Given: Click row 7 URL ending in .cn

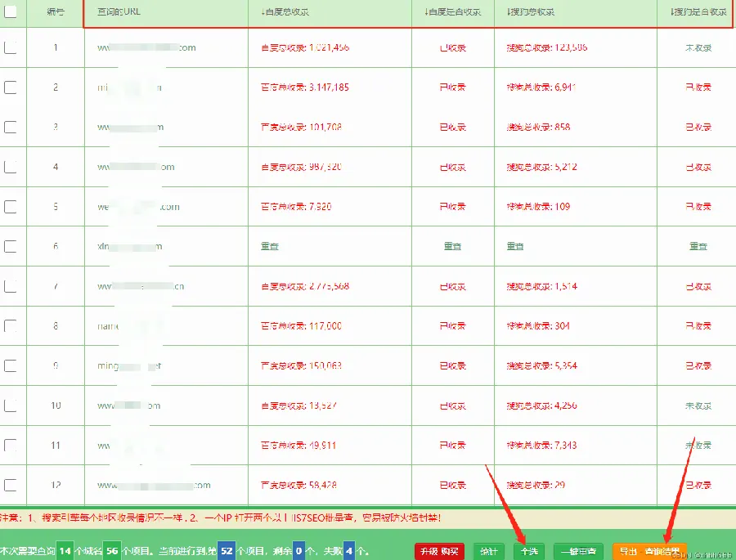Looking at the screenshot, I should pos(141,286).
